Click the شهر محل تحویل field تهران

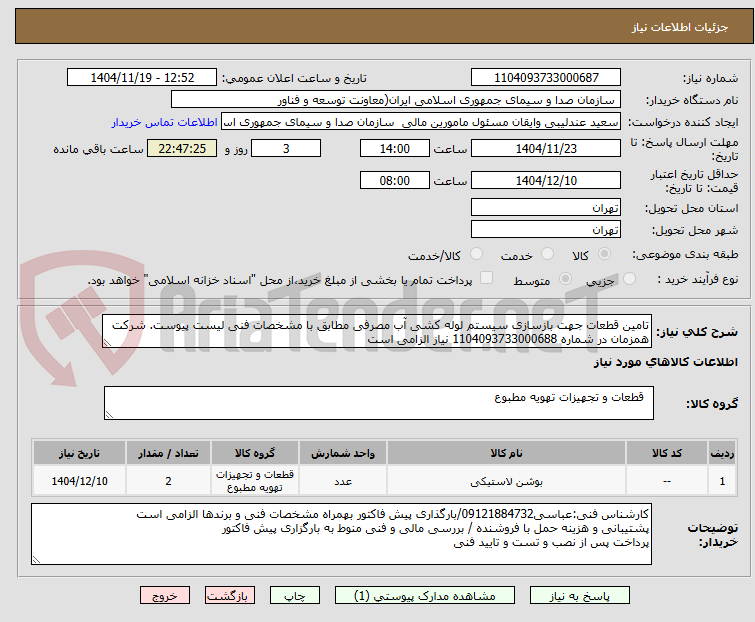coord(546,229)
